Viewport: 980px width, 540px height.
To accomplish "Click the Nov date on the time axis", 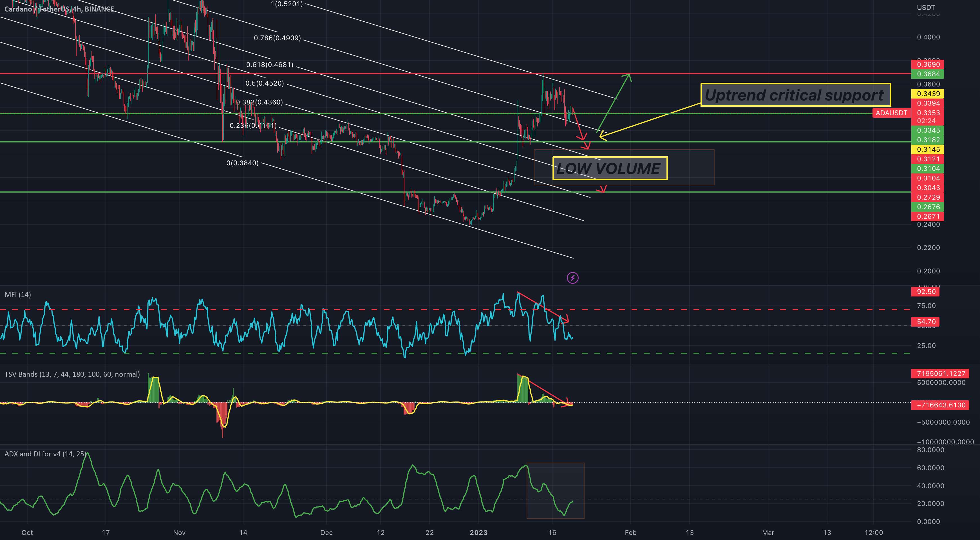I will pos(179,533).
